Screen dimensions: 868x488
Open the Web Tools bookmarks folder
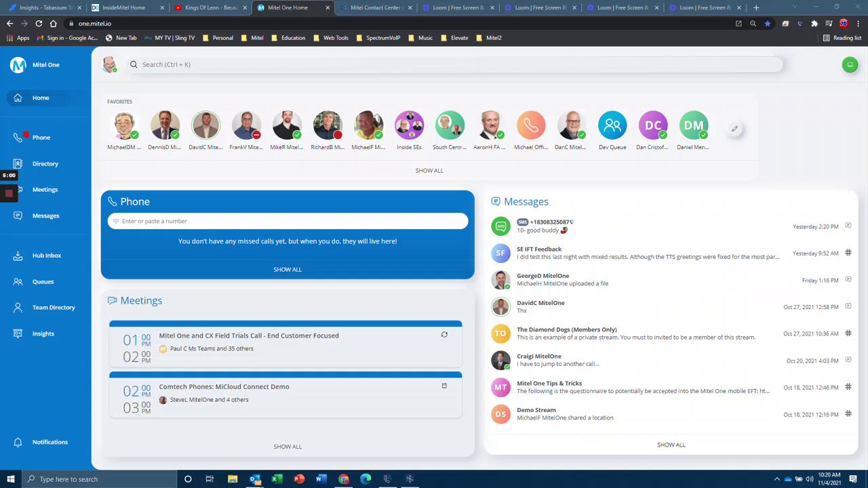(331, 38)
